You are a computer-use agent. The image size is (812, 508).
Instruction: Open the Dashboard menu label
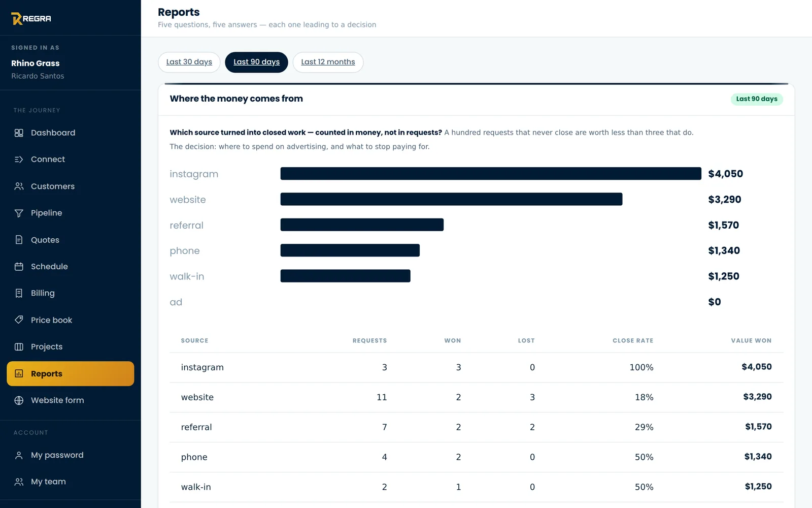[x=53, y=133]
